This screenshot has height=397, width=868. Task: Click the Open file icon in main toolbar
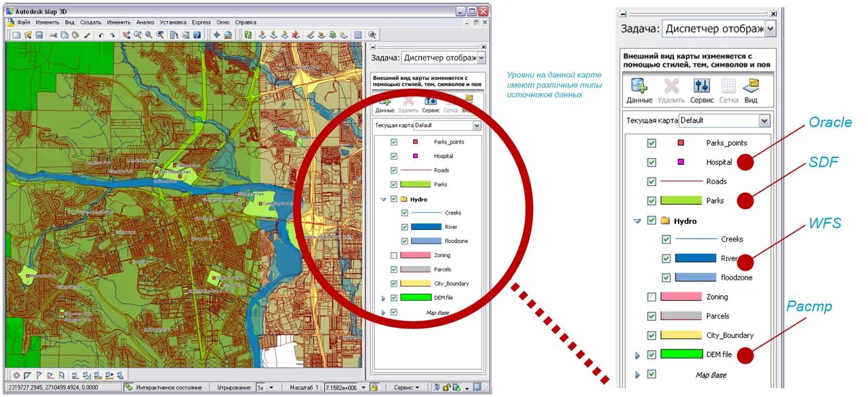[28, 35]
